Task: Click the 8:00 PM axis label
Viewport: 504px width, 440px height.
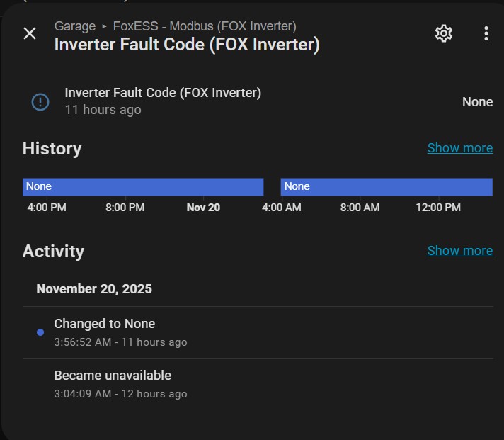Action: click(x=125, y=208)
